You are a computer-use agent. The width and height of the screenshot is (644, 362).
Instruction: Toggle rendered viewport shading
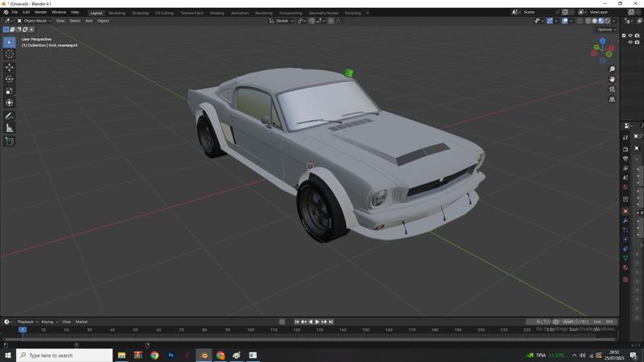pos(608,21)
